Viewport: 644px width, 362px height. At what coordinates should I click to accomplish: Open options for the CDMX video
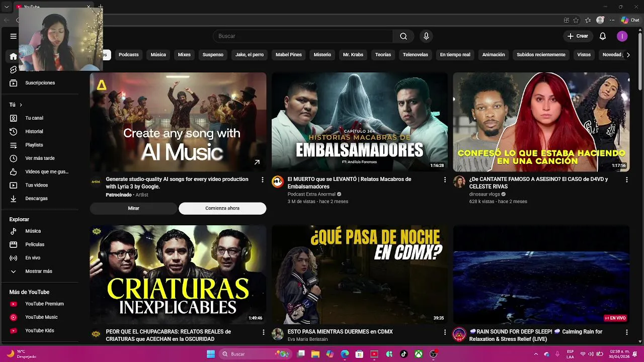point(445,332)
